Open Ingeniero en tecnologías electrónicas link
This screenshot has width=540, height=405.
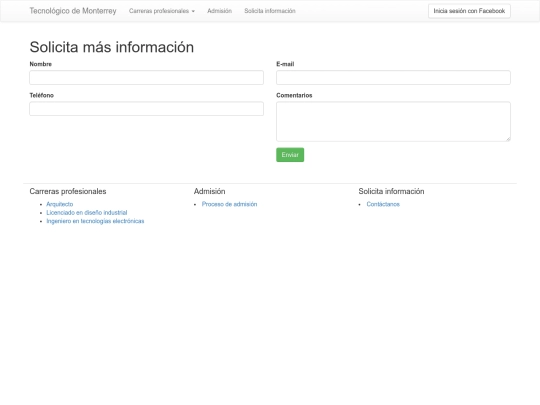95,221
